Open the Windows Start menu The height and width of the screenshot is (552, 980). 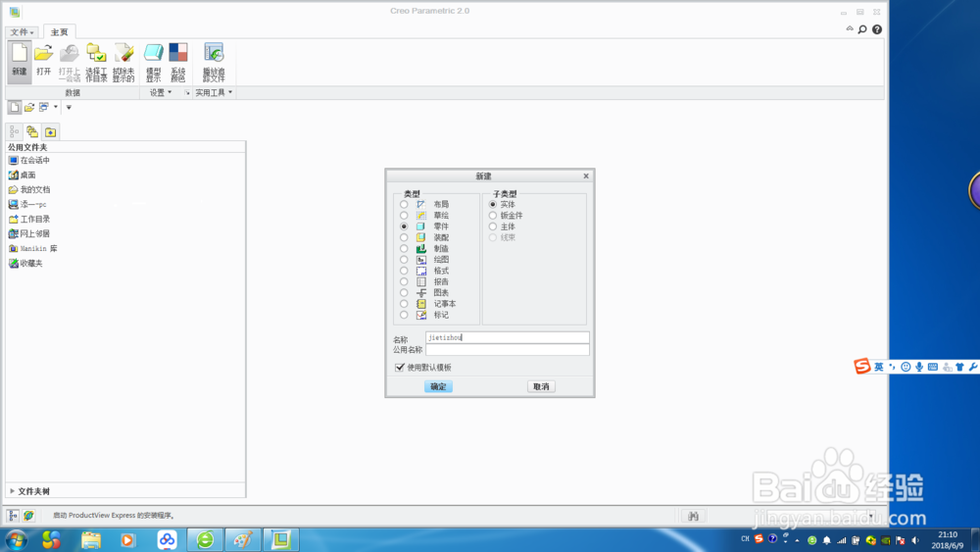17,539
